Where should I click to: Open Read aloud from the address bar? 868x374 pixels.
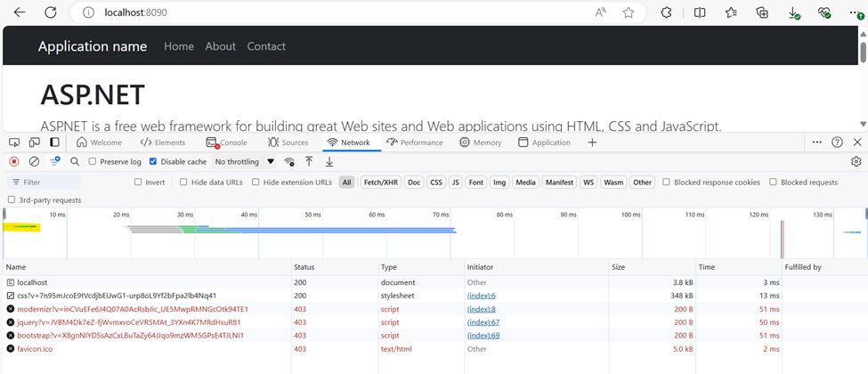601,12
